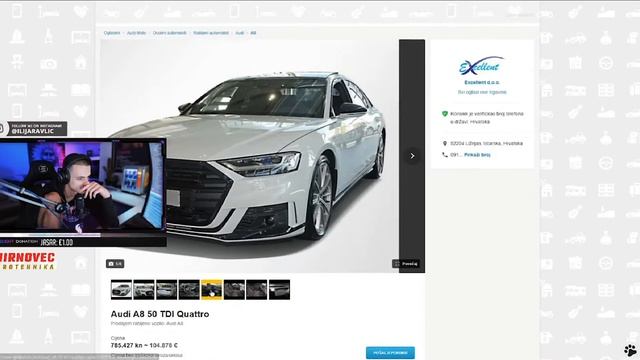Click the phone handset icon

(x=445, y=155)
